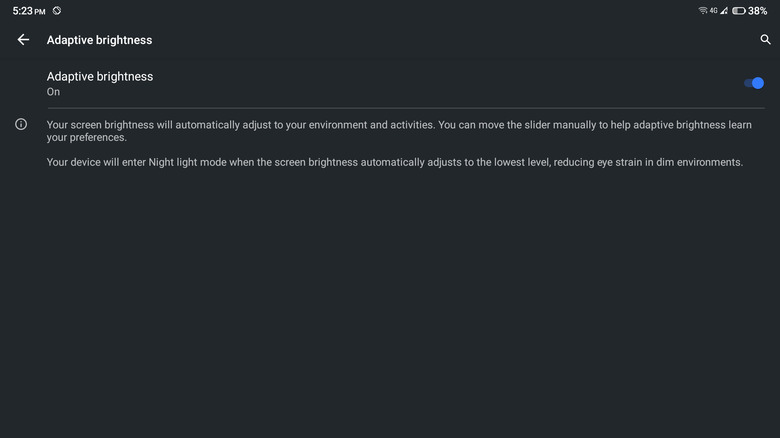
Task: Click the info circle icon
Action: [x=21, y=124]
